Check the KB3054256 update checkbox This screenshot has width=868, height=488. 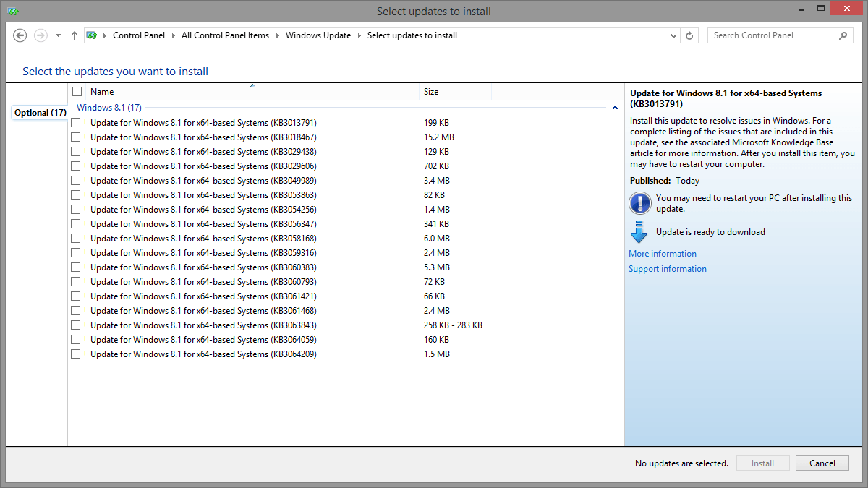point(76,210)
